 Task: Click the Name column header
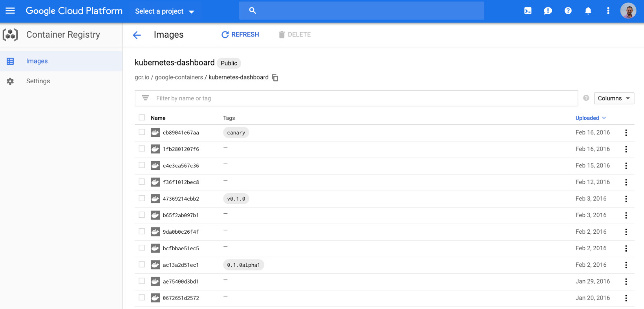pyautogui.click(x=158, y=118)
